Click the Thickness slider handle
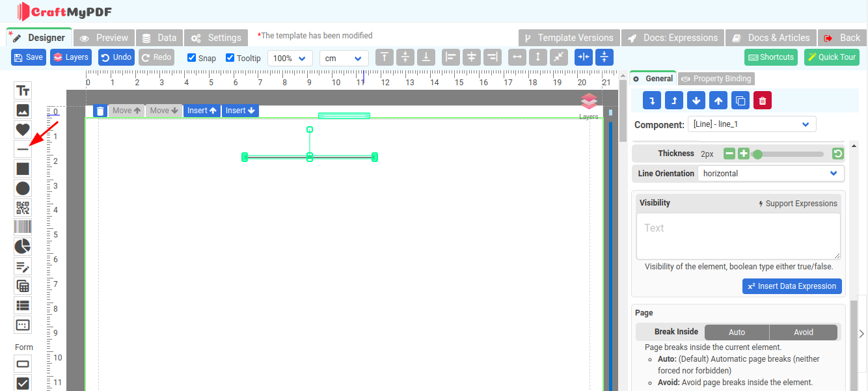 click(x=757, y=154)
